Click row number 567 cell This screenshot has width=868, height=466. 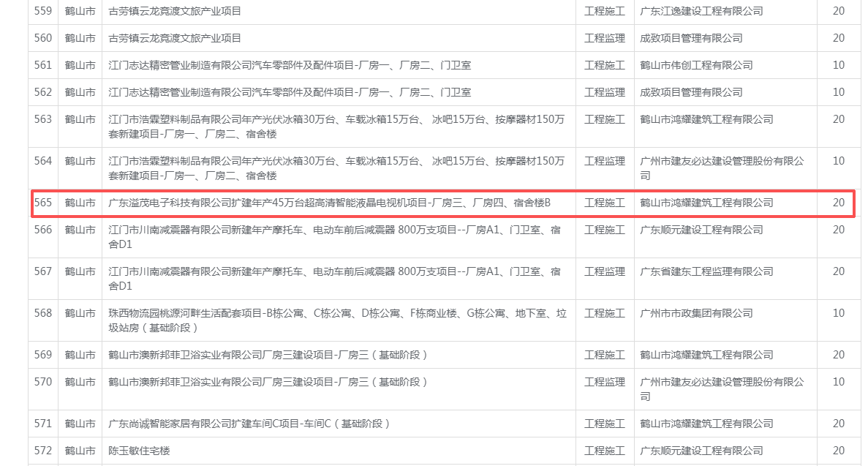[43, 271]
